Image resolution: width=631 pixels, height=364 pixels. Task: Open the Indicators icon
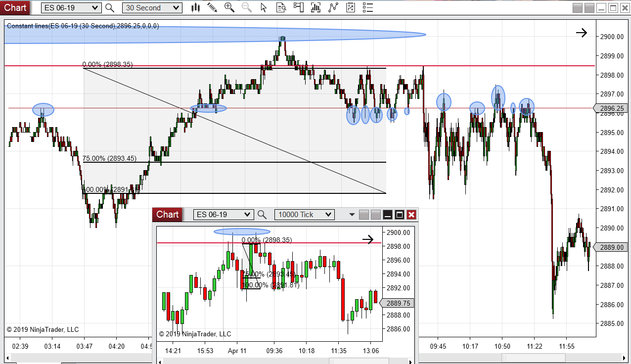coord(333,7)
